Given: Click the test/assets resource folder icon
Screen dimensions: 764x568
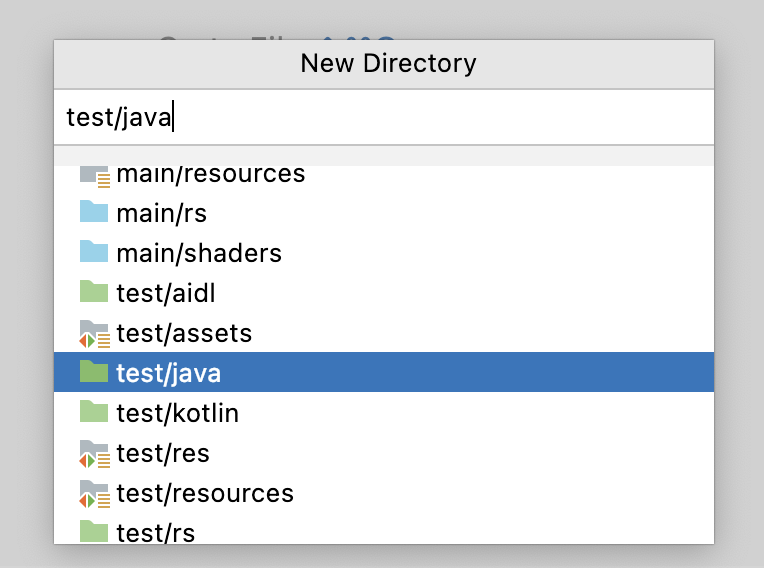Looking at the screenshot, I should pos(94,333).
